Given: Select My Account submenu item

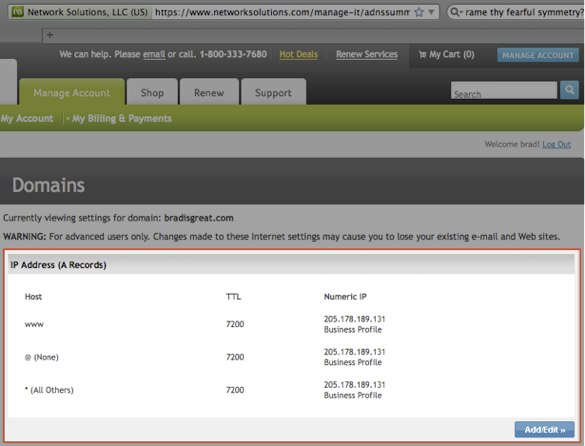Looking at the screenshot, I should click(27, 118).
